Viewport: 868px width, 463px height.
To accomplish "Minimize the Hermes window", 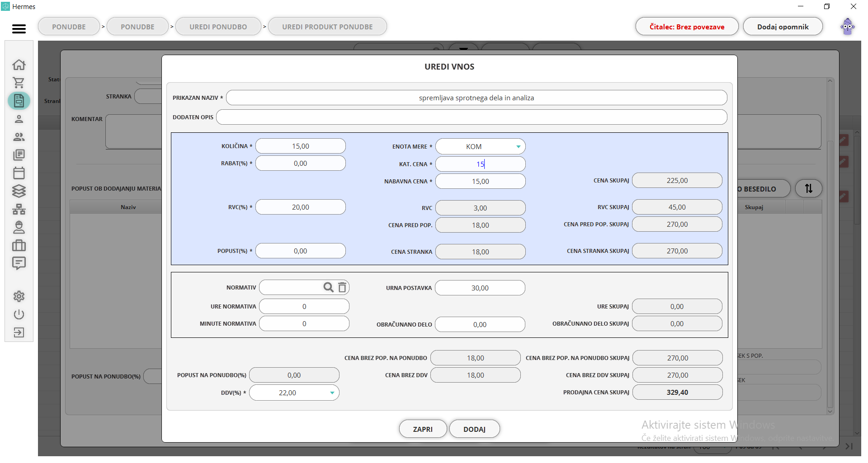I will pos(801,6).
